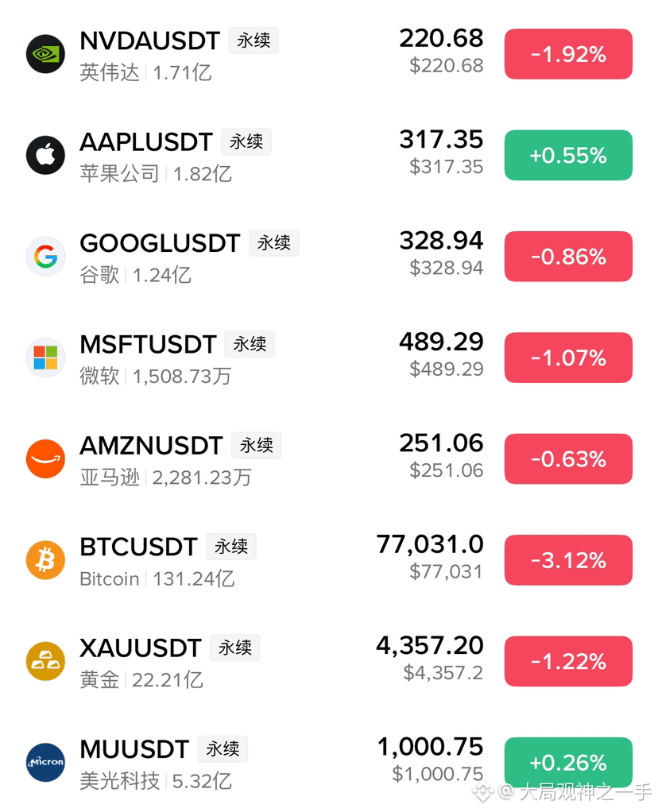
Task: Click the XAUUSDT -1.22% red badge
Action: pos(568,661)
